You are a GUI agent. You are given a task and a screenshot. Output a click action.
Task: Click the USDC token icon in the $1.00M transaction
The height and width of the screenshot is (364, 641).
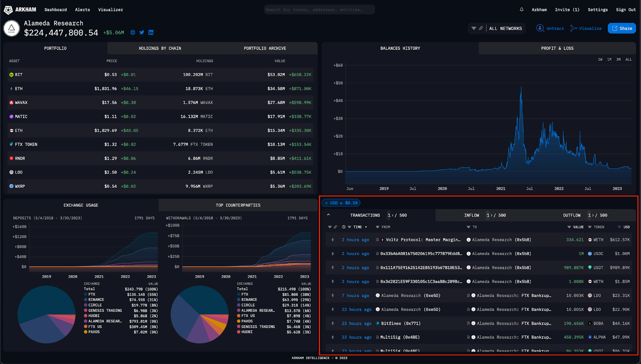tap(590, 254)
